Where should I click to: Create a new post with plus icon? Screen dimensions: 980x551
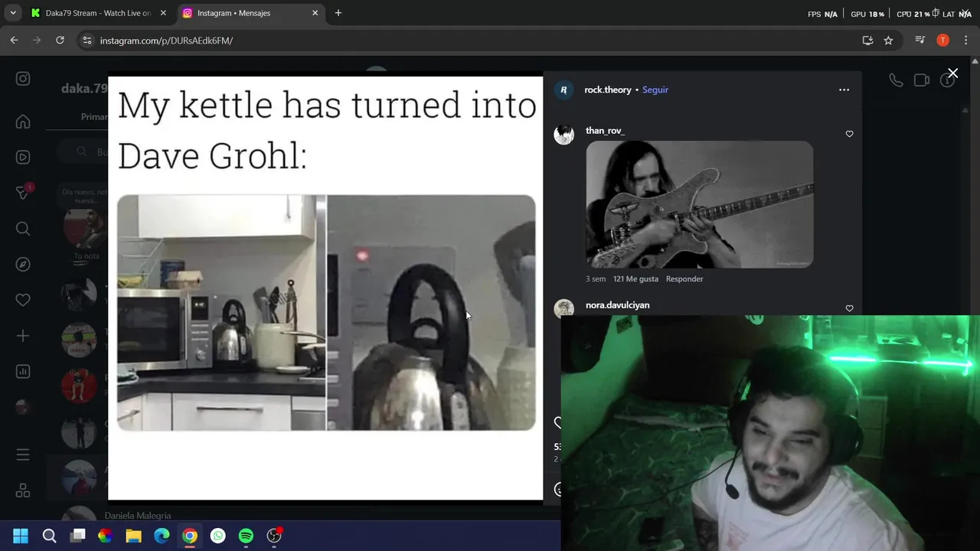[23, 336]
